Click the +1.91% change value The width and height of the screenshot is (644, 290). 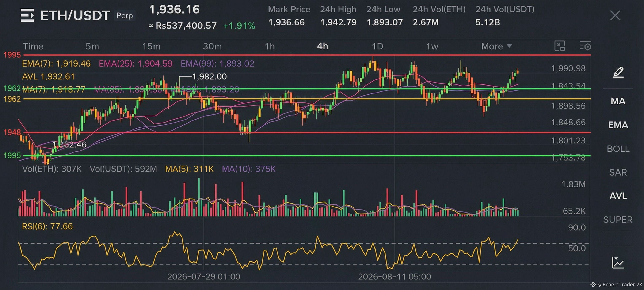click(239, 26)
